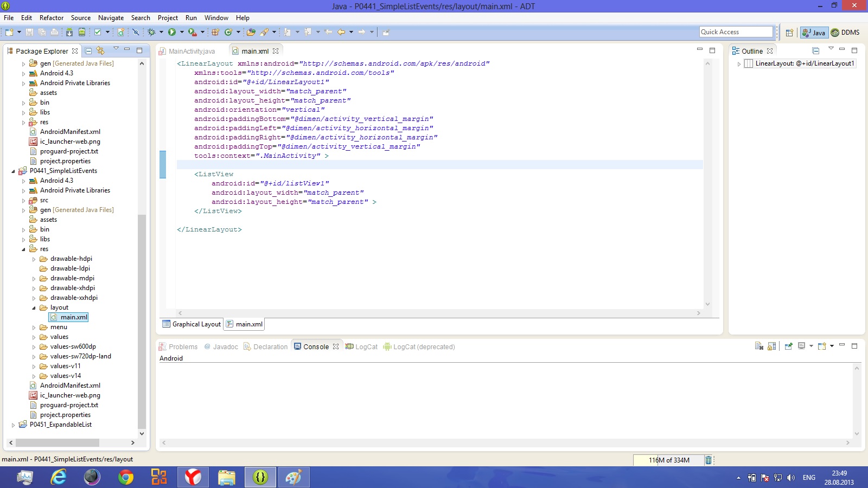
Task: Click the Run Android Lint checkmark icon
Action: (x=98, y=33)
